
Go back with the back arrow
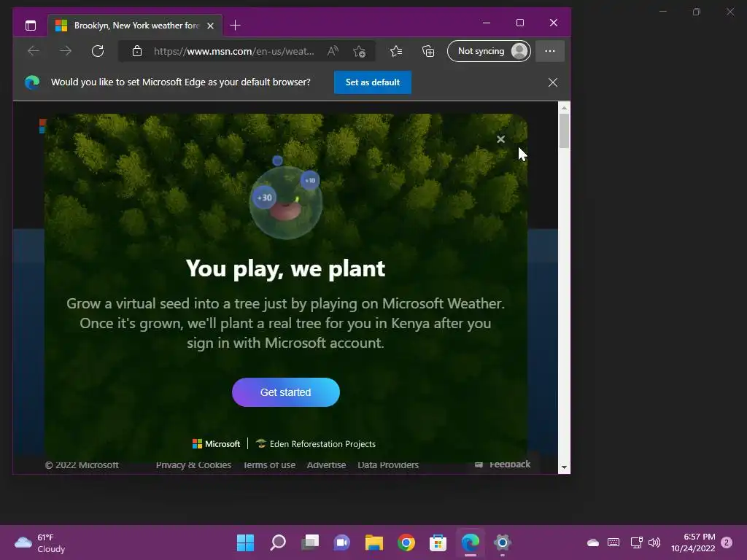[x=34, y=51]
